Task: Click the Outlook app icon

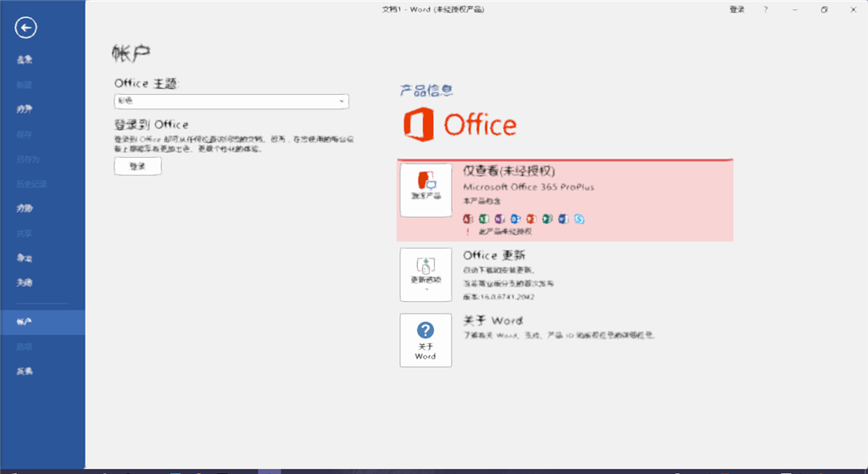Action: tap(515, 219)
